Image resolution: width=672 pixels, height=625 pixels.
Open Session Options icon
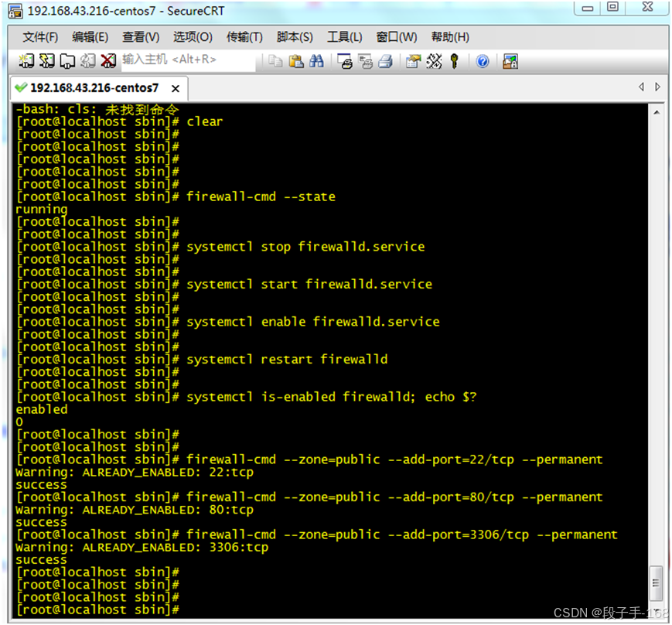coord(414,61)
